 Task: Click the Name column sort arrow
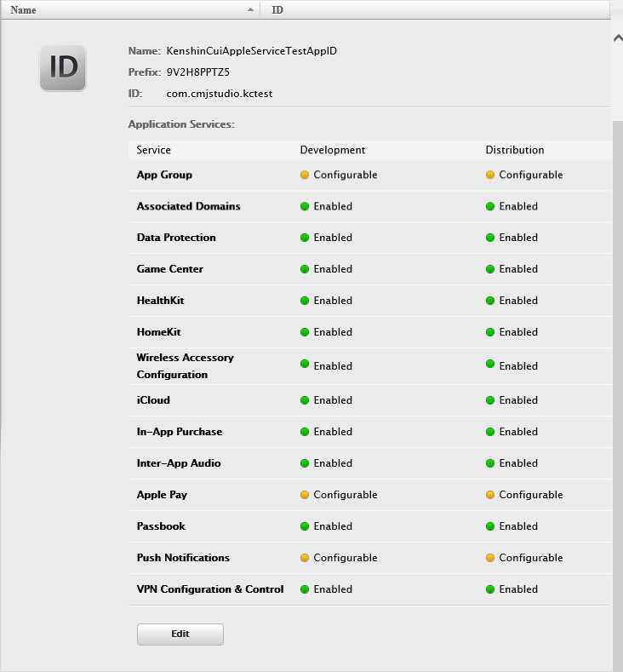250,10
